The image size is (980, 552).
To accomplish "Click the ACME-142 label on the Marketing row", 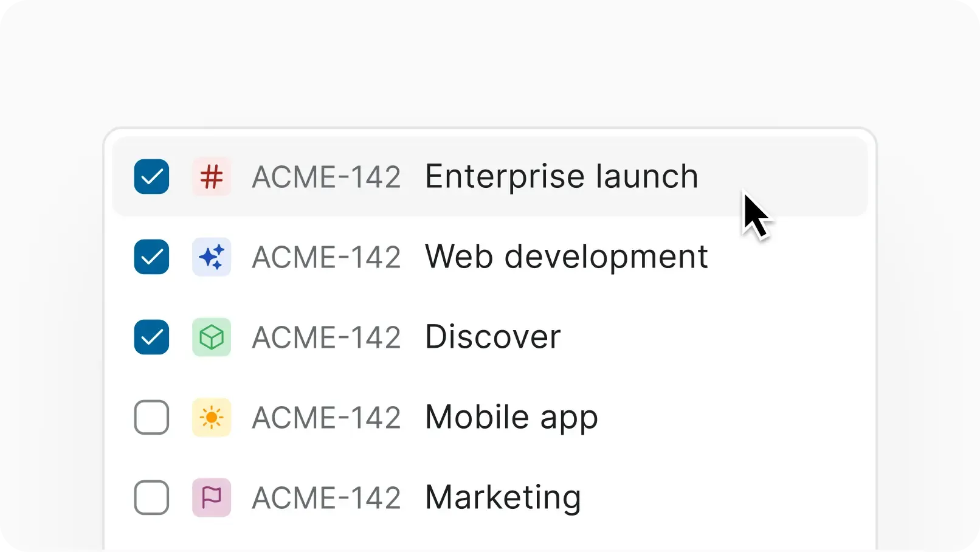I will coord(326,497).
